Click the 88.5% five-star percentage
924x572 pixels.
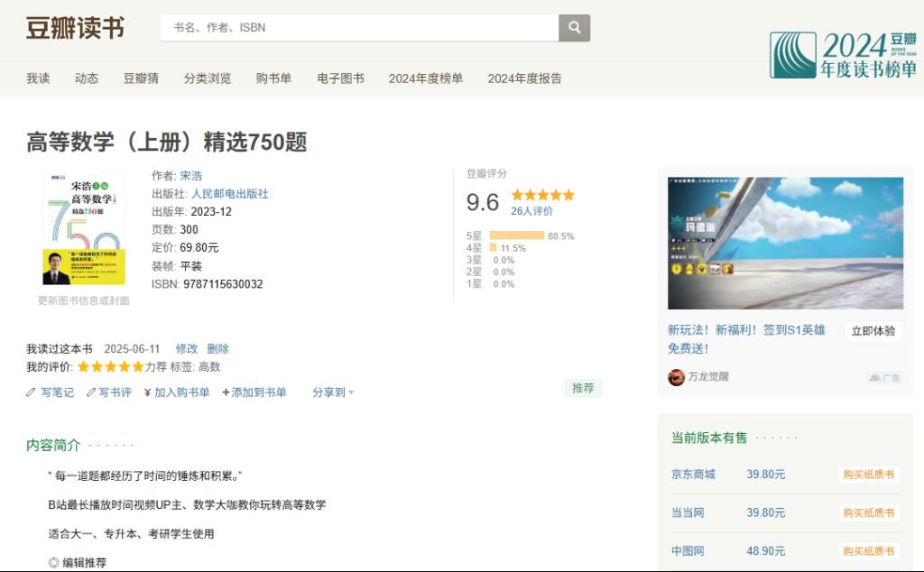[561, 236]
